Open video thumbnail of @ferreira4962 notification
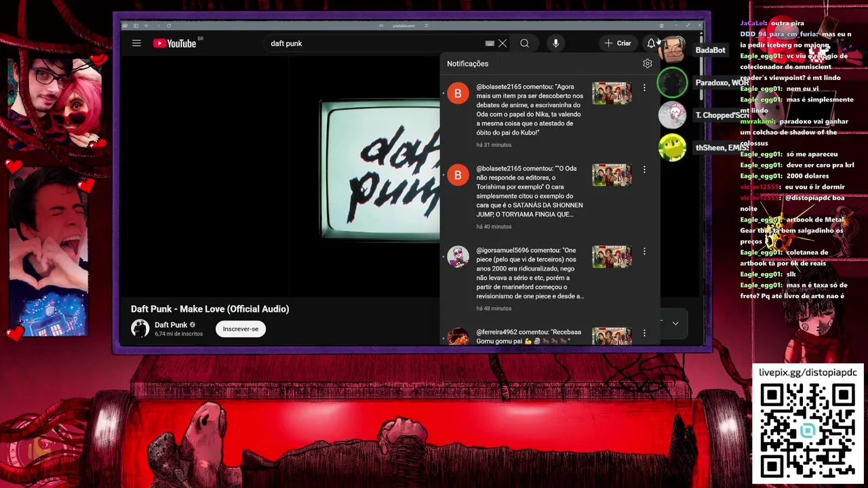This screenshot has width=868, height=488. [x=612, y=336]
